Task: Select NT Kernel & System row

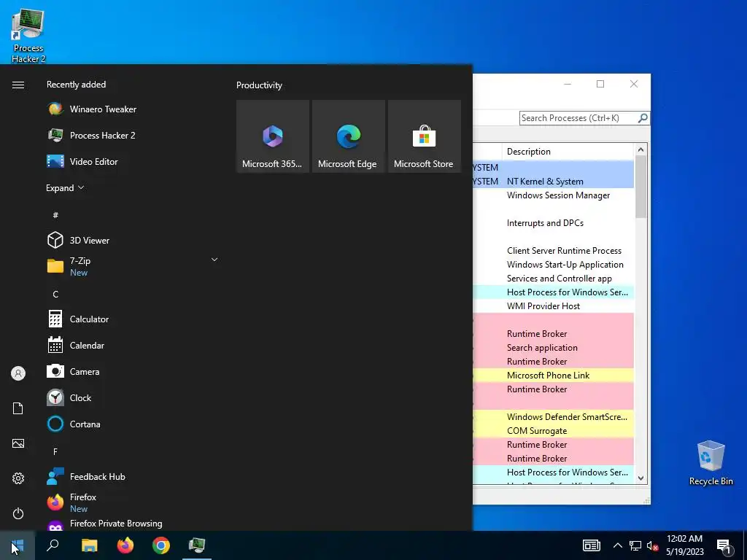Action: click(x=554, y=182)
